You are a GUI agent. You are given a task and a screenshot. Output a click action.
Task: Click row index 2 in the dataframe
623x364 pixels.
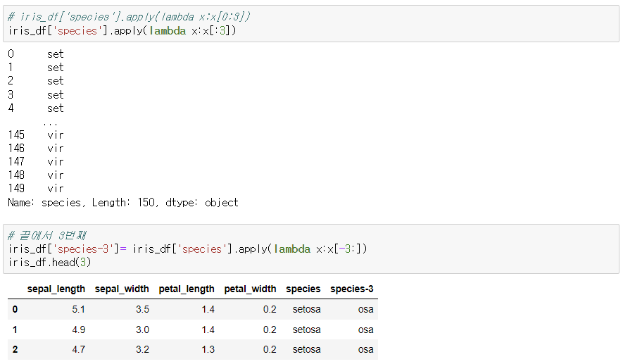[15, 349]
